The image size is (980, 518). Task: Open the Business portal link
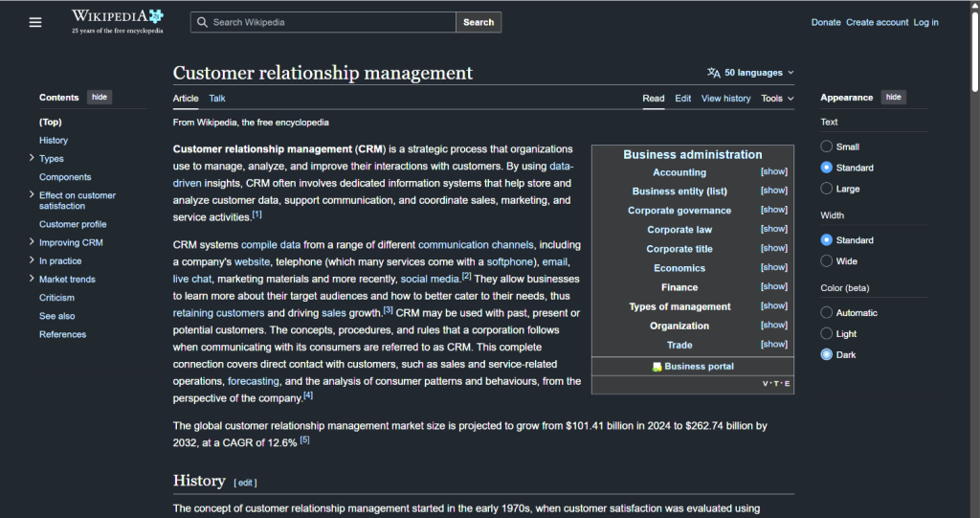click(x=699, y=367)
